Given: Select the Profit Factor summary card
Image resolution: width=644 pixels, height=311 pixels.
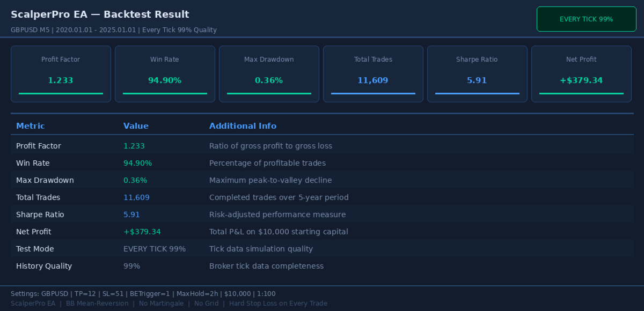Looking at the screenshot, I should (x=61, y=74).
